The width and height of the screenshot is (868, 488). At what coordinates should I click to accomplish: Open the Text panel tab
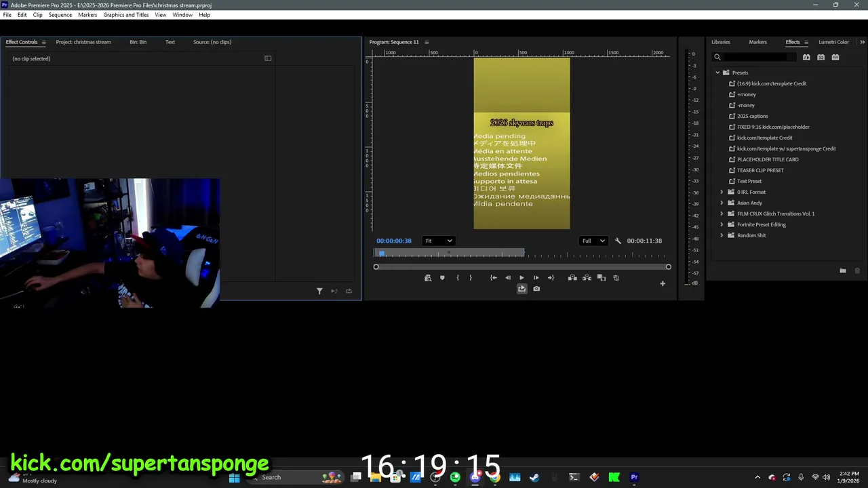[170, 42]
